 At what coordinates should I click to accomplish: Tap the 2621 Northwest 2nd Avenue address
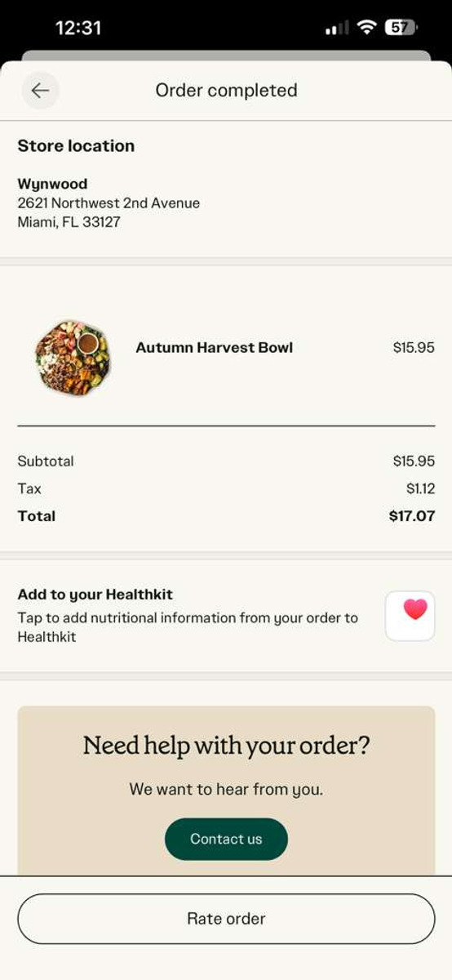pos(109,203)
